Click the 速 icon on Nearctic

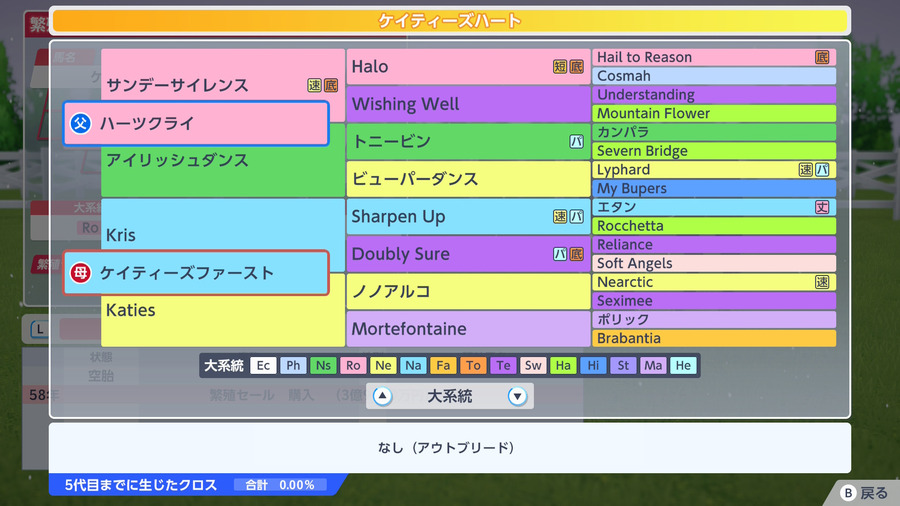(822, 282)
